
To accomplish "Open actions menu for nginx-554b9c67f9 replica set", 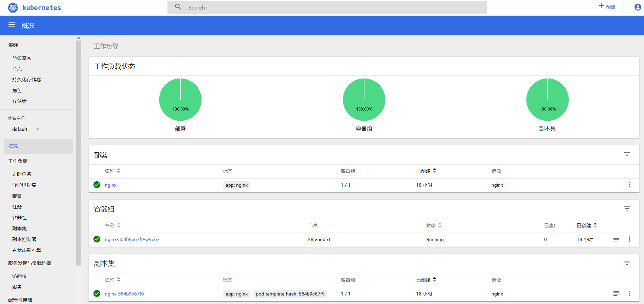I will click(630, 293).
